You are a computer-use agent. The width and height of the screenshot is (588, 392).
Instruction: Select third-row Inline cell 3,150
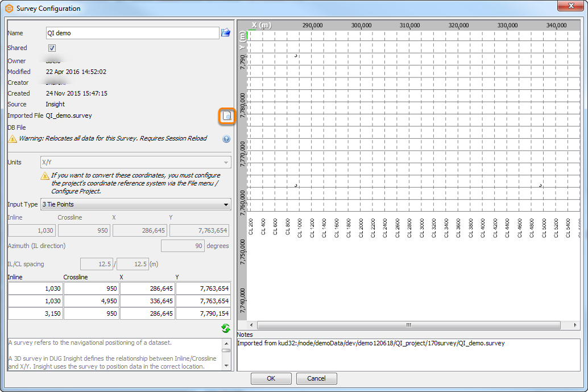pos(36,313)
